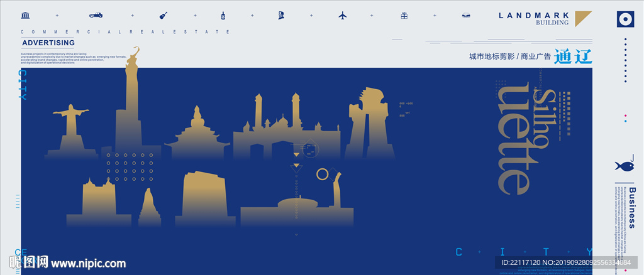644x275 pixels.
Task: Click the Christ statue silhouette
Action: 72,132
